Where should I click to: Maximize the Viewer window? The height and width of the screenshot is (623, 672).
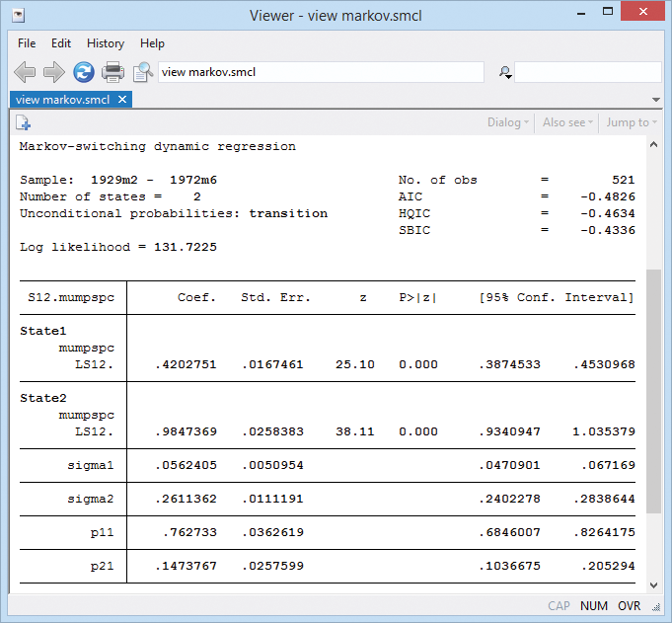tap(608, 12)
